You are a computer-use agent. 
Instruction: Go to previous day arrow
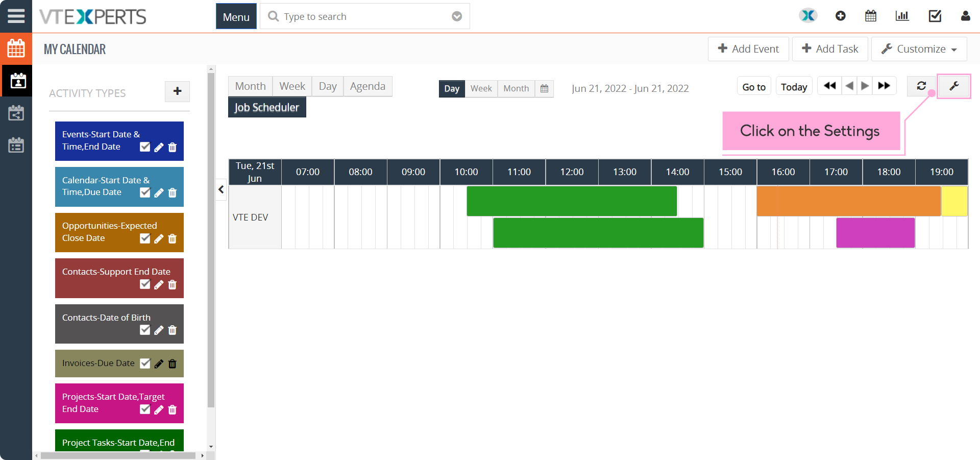click(x=849, y=86)
